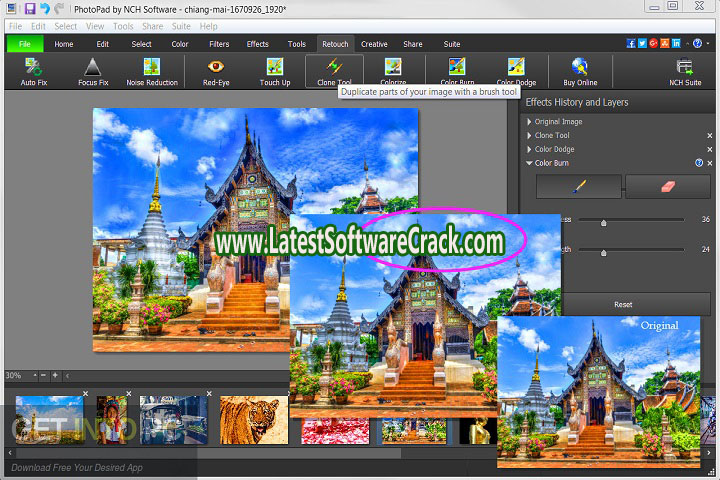
Task: Switch to the Filters tab
Action: [219, 44]
